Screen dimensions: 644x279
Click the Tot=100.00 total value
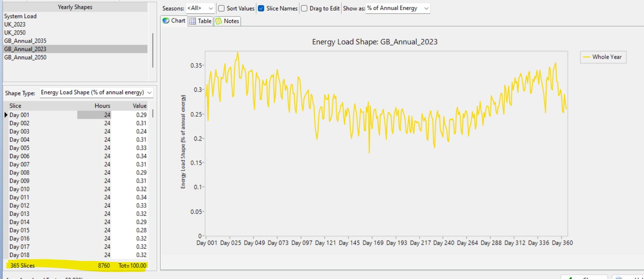[132, 266]
